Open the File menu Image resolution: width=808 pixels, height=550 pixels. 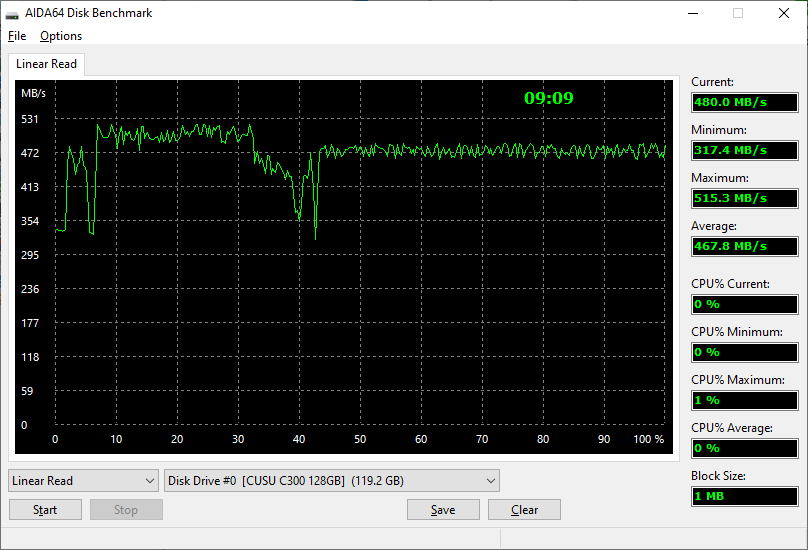coord(17,36)
